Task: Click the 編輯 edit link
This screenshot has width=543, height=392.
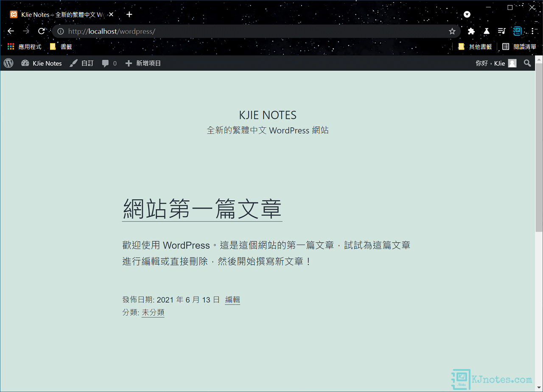Action: tap(232, 300)
